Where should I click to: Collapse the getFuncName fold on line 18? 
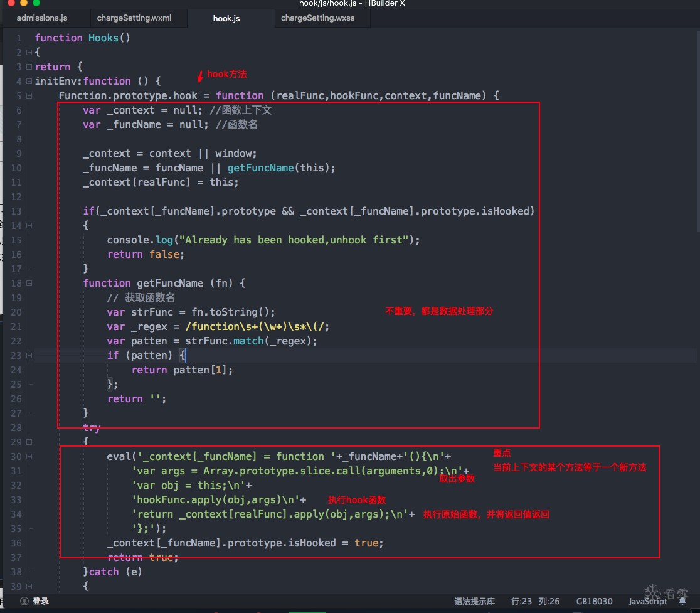click(x=29, y=283)
